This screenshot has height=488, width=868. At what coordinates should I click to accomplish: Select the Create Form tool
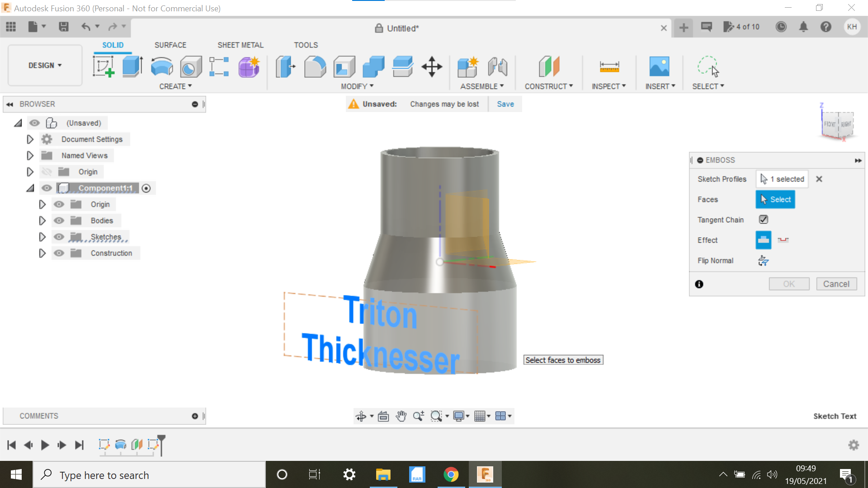249,67
